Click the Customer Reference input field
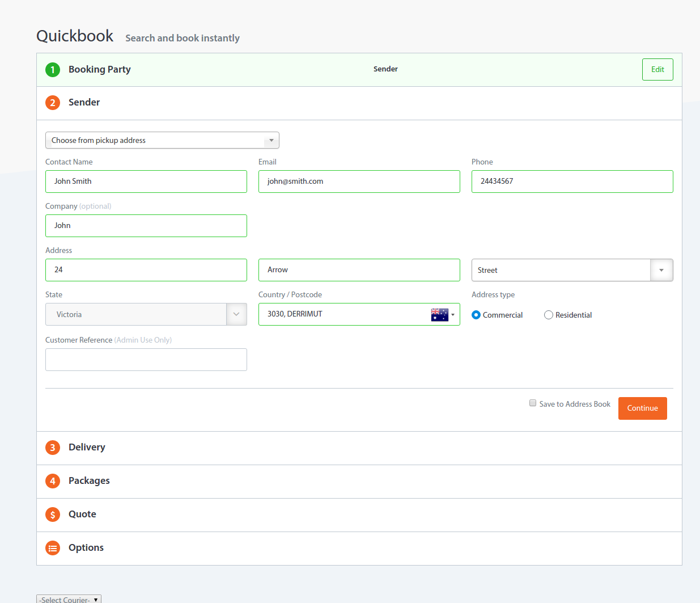The height and width of the screenshot is (603, 700). tap(146, 360)
